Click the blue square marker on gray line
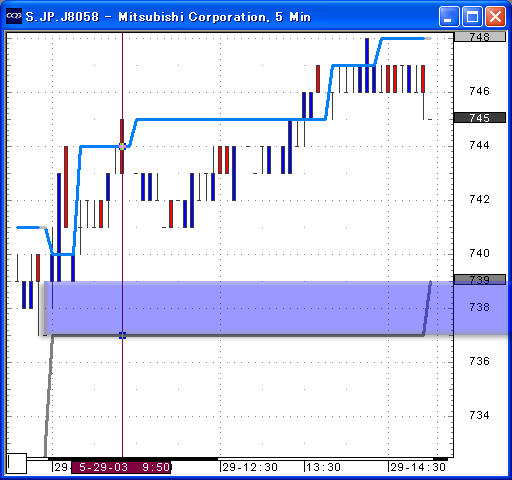This screenshot has height=480, width=512. (122, 335)
